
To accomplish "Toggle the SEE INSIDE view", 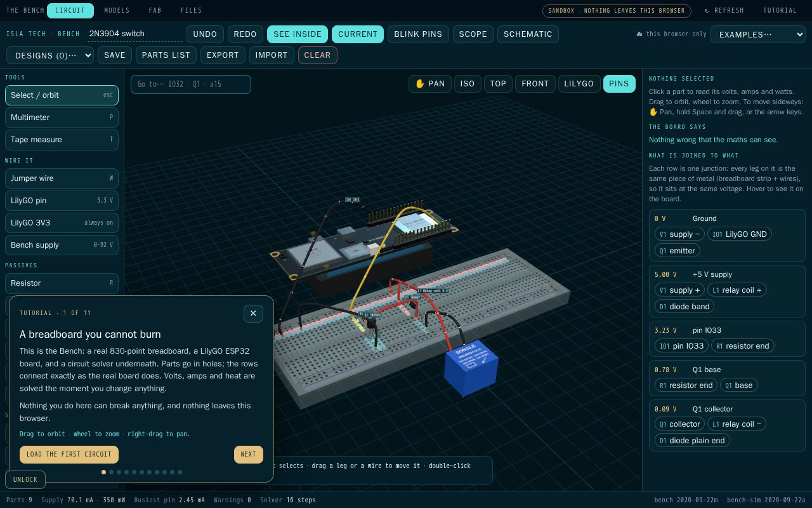I will [x=298, y=34].
